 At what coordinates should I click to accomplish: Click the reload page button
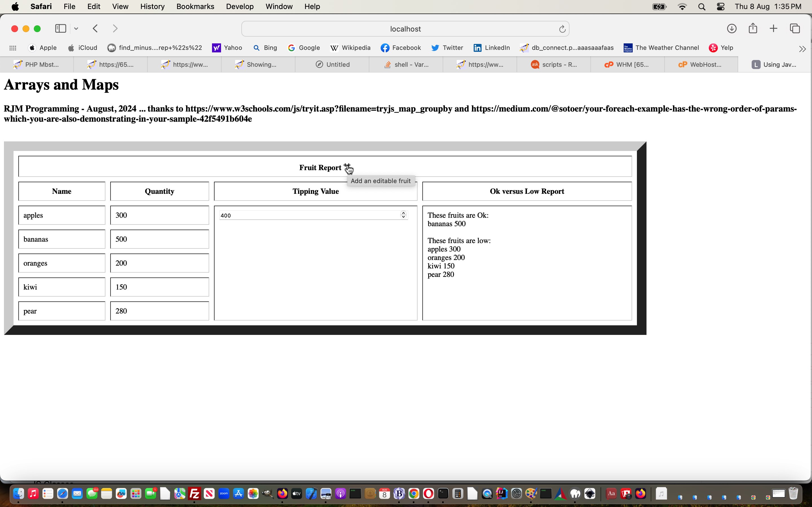coord(561,28)
